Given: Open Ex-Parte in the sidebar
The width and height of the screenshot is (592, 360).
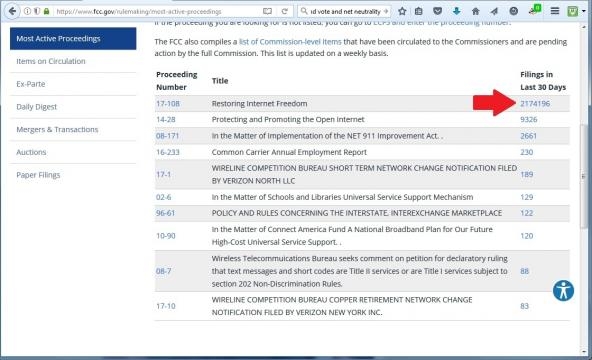Looking at the screenshot, I should (x=31, y=84).
